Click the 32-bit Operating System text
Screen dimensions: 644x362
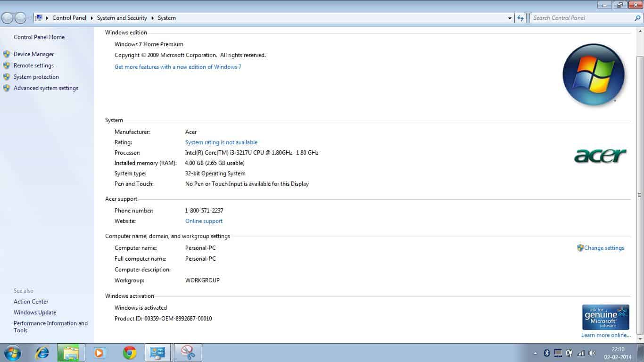tap(215, 173)
